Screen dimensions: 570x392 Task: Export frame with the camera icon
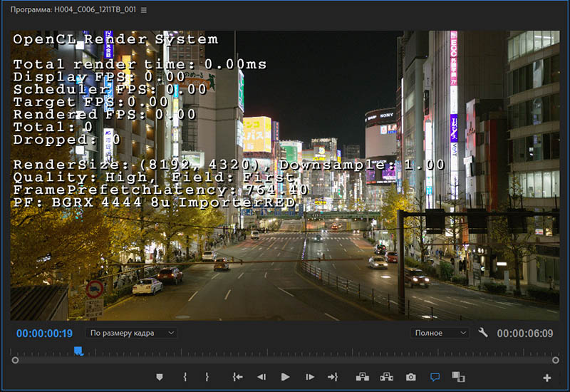point(411,377)
